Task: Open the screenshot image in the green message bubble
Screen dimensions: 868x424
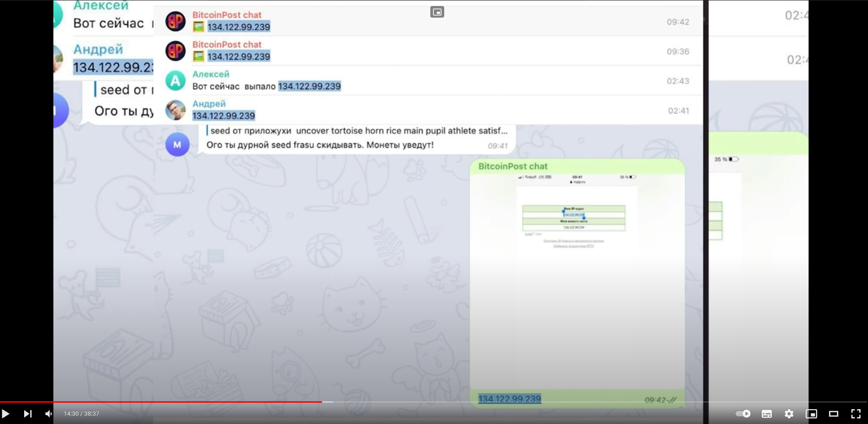Action: [577, 281]
